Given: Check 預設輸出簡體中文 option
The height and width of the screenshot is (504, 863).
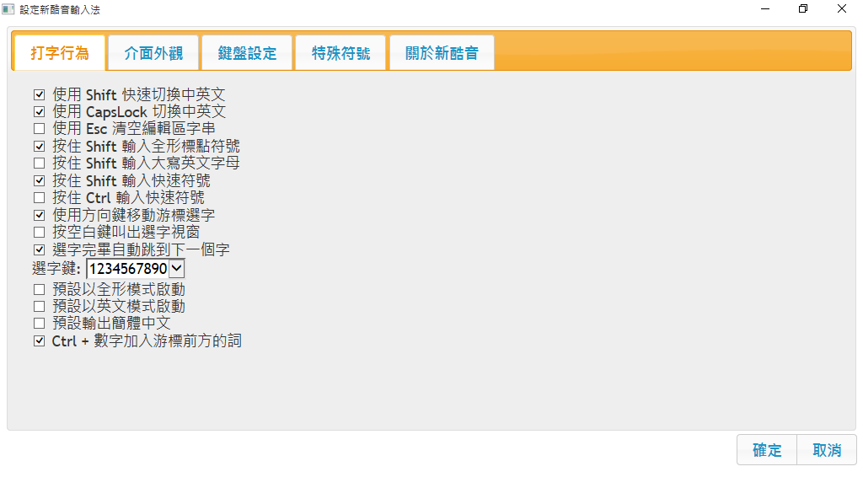Looking at the screenshot, I should click(x=39, y=324).
